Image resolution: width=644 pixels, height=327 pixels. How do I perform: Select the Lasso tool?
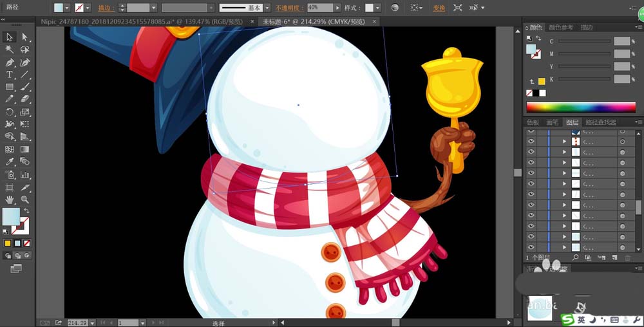24,50
